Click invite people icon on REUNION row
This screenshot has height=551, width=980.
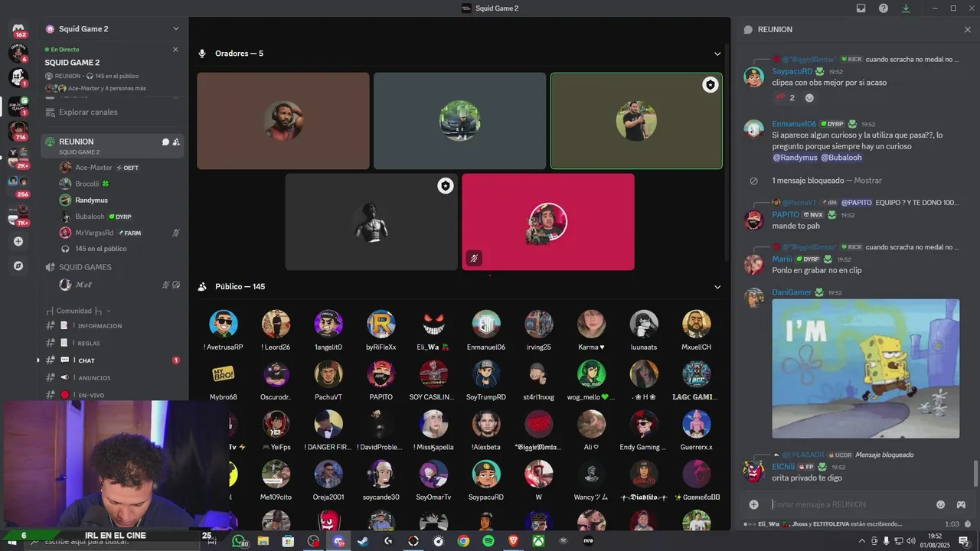click(x=176, y=142)
